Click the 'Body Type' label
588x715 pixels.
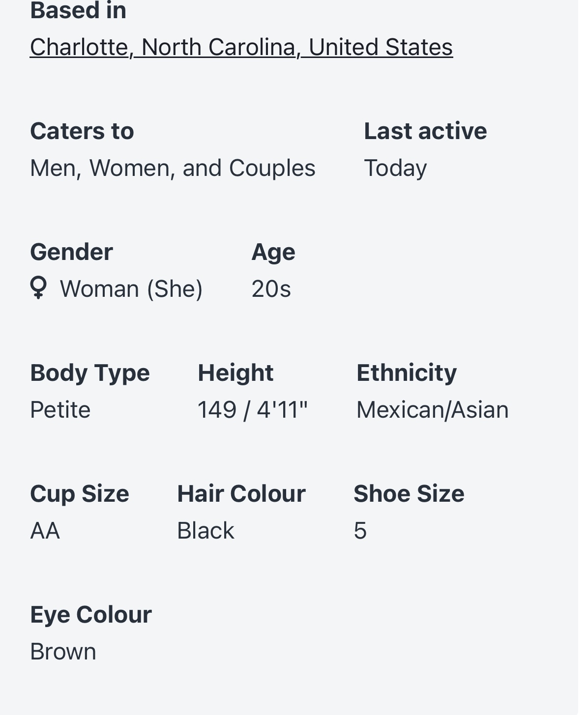(90, 373)
